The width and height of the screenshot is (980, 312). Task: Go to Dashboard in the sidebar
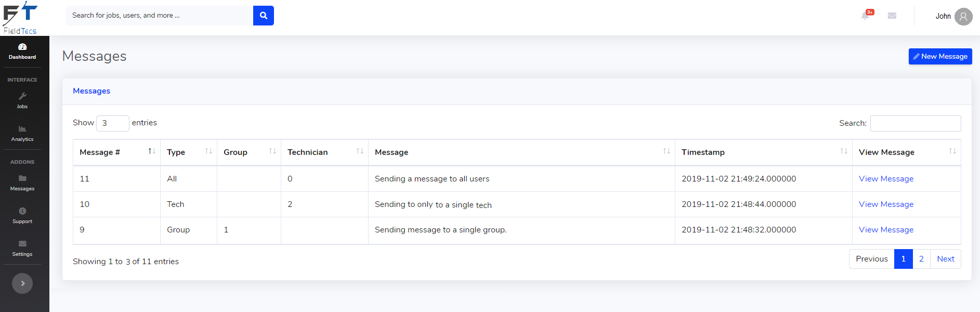(x=22, y=51)
